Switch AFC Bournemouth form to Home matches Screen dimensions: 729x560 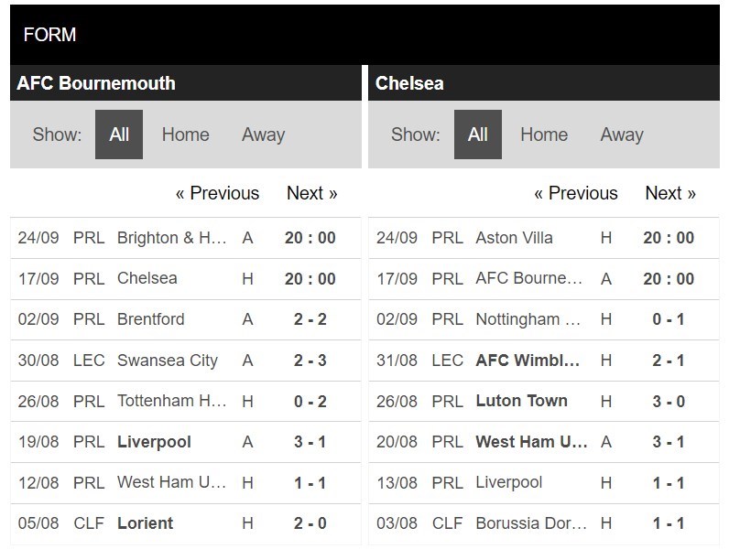(x=186, y=135)
